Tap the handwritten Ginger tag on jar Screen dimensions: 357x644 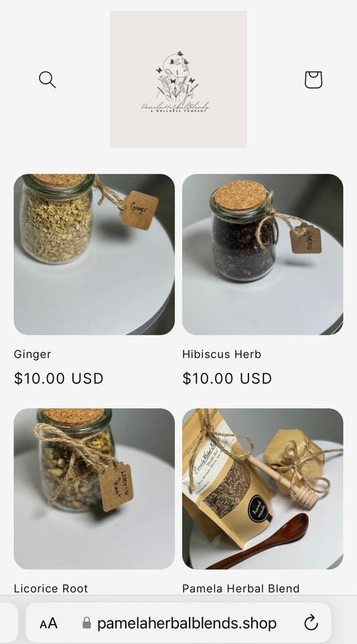pos(139,210)
